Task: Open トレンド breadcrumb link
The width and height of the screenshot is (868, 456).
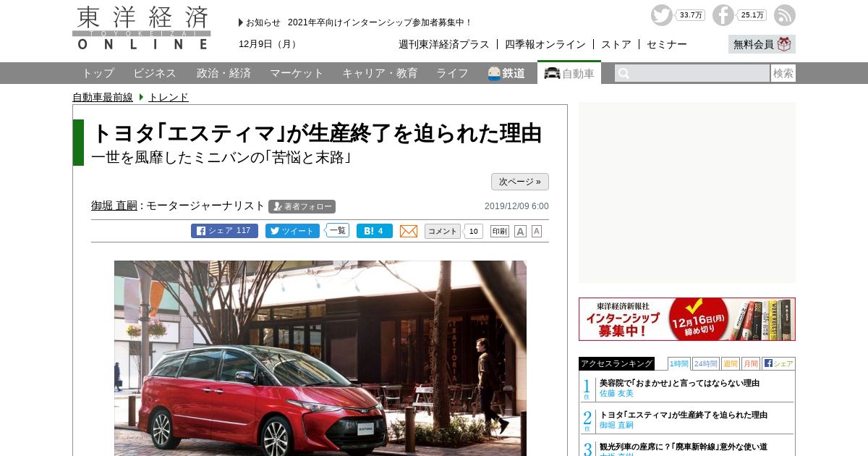Action: coord(169,97)
